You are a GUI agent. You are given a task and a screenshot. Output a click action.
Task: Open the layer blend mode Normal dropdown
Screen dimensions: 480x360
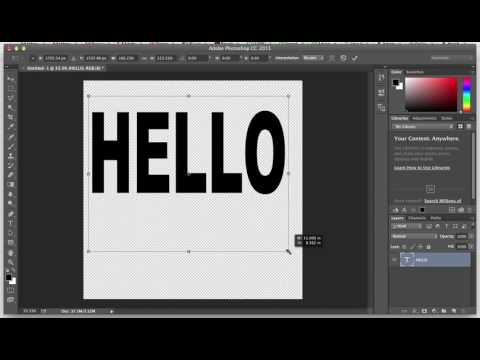coord(414,236)
